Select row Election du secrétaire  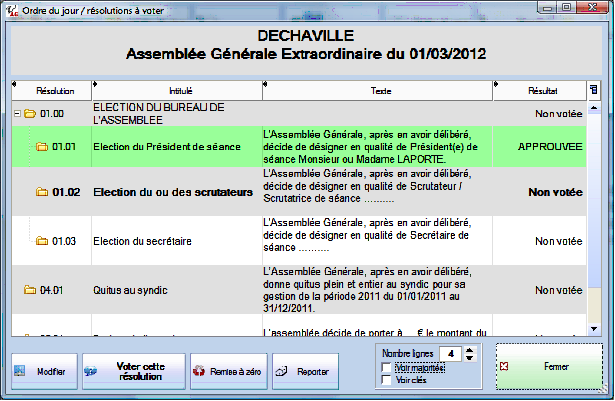tap(299, 241)
